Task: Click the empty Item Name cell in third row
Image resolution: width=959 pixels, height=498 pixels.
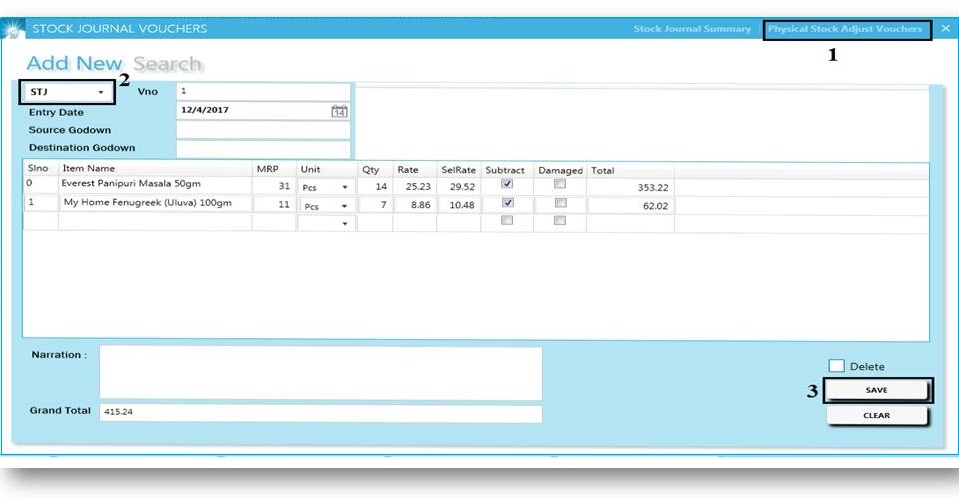Action: [x=155, y=222]
